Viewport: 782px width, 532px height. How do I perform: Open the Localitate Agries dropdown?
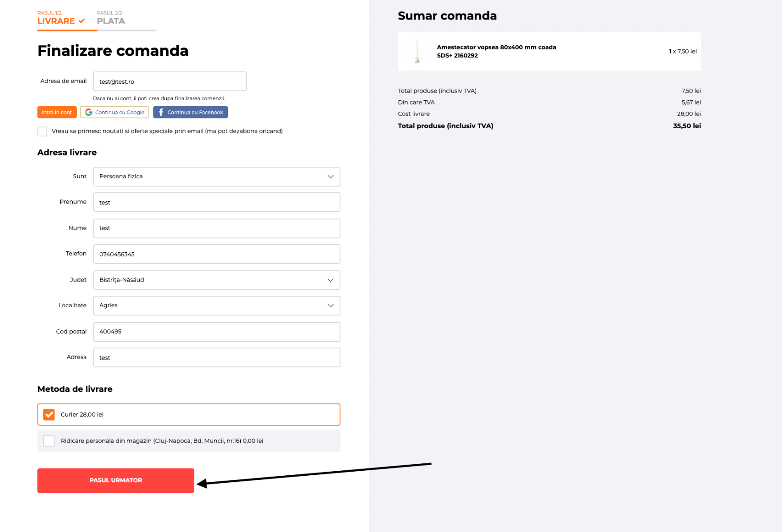click(216, 305)
